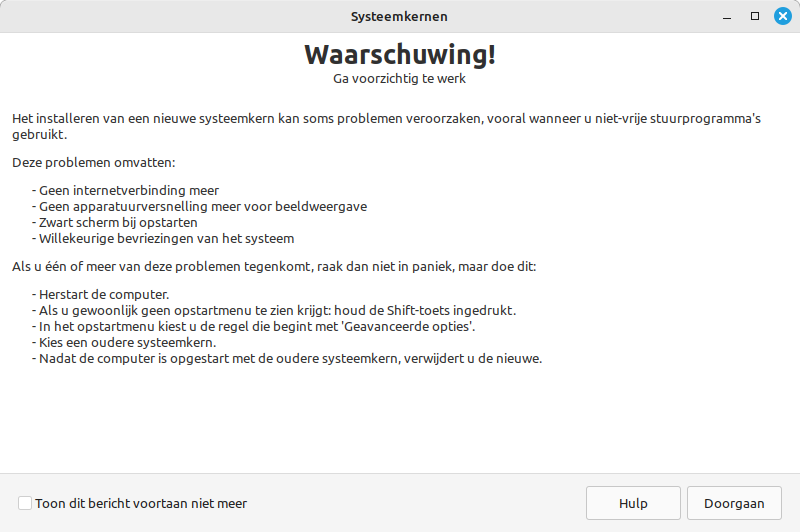Click the 'Systeemkernen' window title
800x532 pixels.
pos(399,16)
